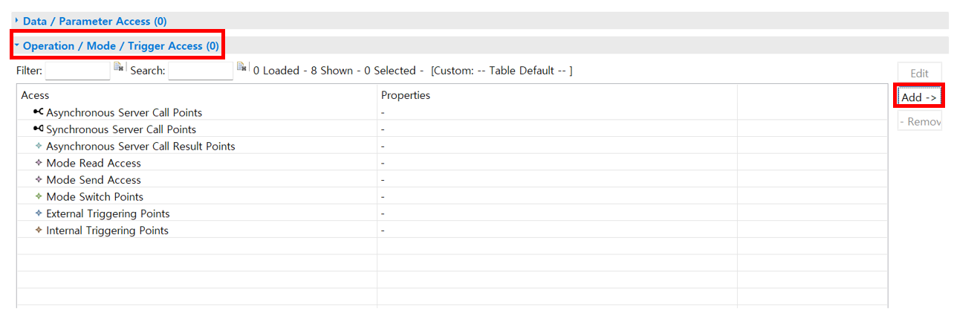Click the Internal Triggering Points icon
Image resolution: width=980 pixels, height=322 pixels.
coord(39,231)
